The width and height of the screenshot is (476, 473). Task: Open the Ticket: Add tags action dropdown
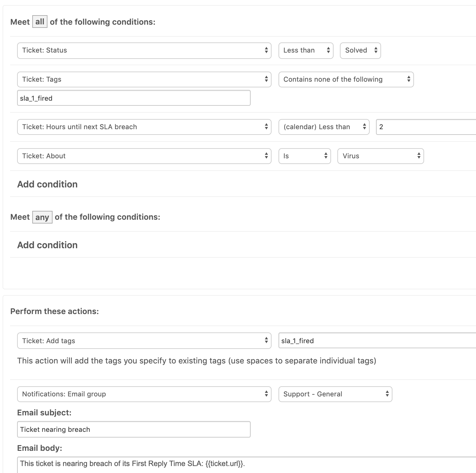click(144, 341)
